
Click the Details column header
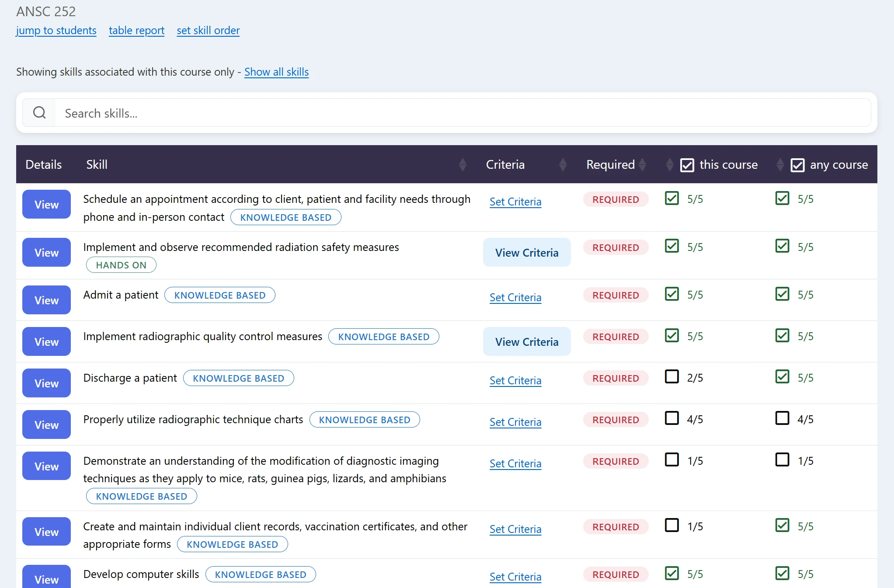pos(43,164)
